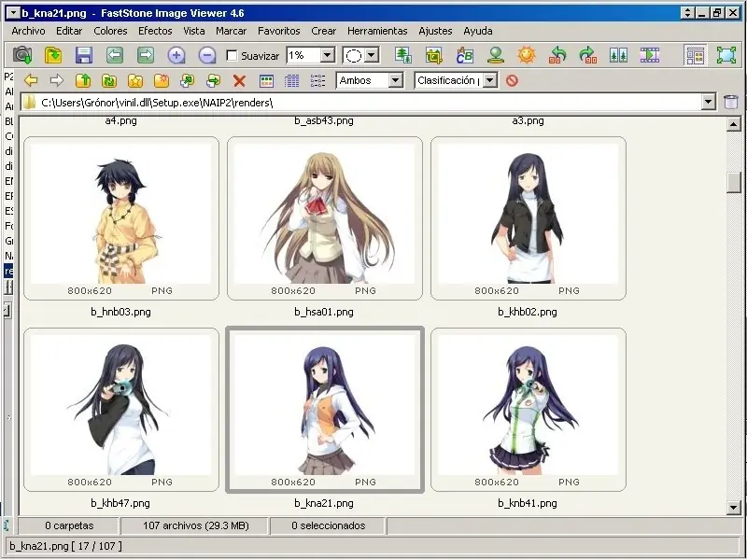Rotate the image 90 degrees left
This screenshot has width=747, height=560.
557,55
